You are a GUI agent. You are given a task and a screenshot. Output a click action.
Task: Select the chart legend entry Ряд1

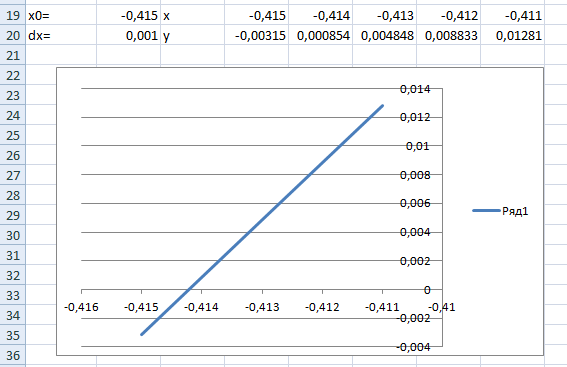(x=501, y=210)
